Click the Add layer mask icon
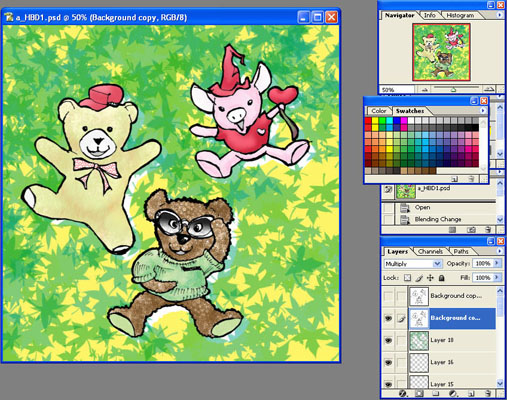 (419, 394)
